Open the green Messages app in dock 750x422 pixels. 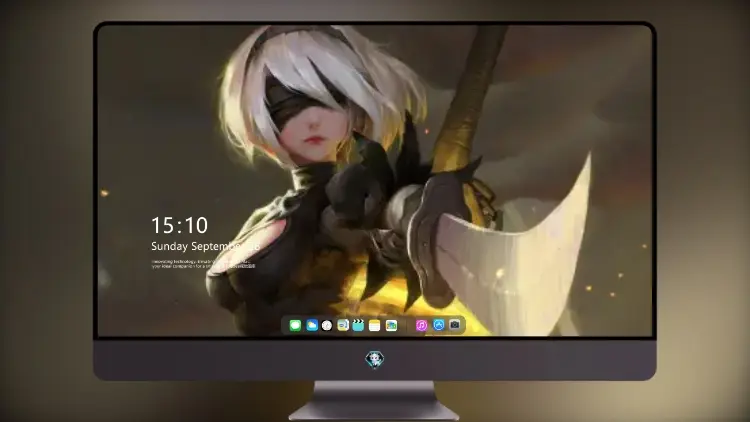pos(295,325)
